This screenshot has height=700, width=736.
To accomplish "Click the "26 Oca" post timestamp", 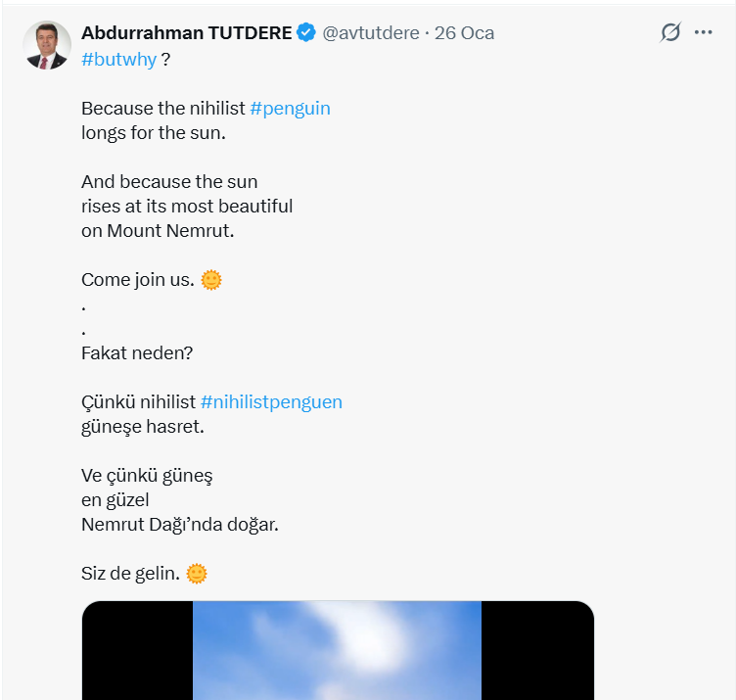I will point(464,33).
